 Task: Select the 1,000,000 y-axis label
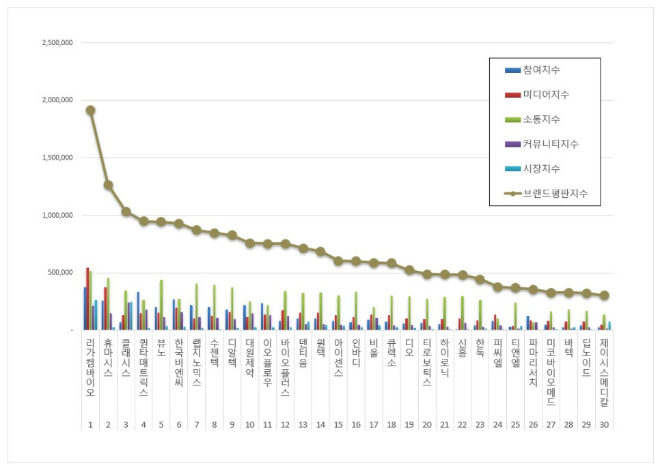pyautogui.click(x=56, y=215)
